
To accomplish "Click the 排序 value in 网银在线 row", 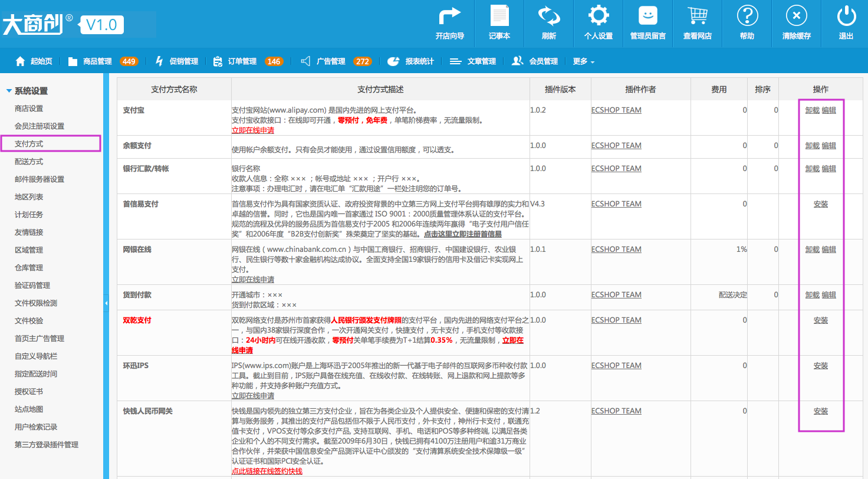I will (776, 249).
